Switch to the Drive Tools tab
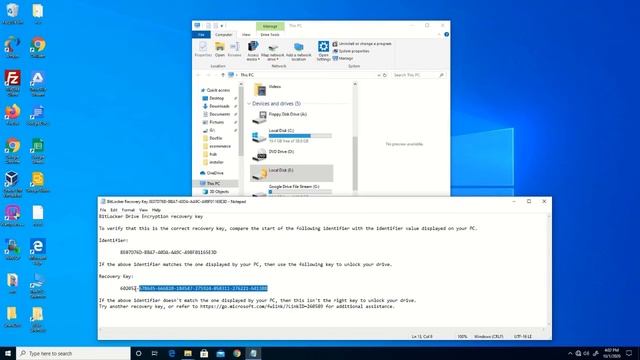Image resolution: width=640 pixels, height=360 pixels. [270, 35]
